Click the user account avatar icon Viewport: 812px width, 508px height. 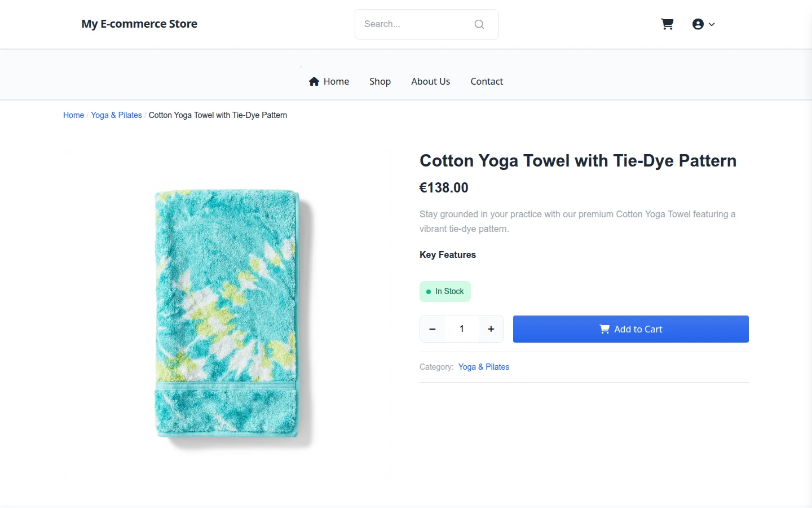click(x=698, y=24)
